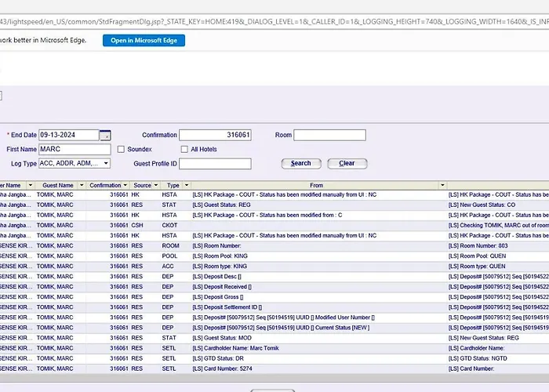Open the Source column filter arrow

(x=156, y=185)
